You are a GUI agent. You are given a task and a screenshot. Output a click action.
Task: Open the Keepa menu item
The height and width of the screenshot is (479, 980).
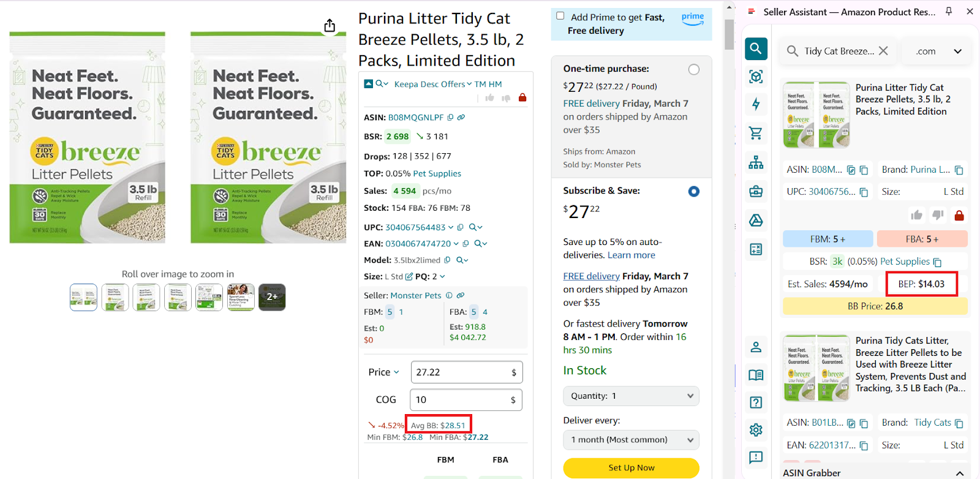(x=406, y=84)
